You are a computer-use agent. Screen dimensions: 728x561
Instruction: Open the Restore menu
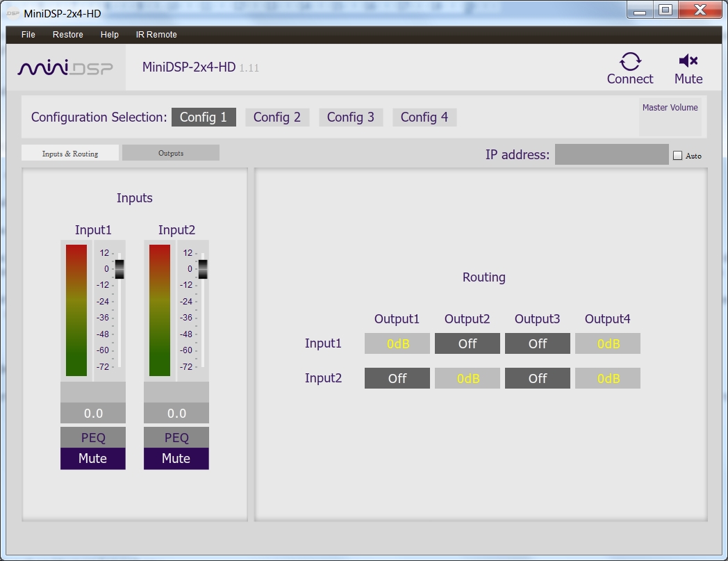pos(68,34)
